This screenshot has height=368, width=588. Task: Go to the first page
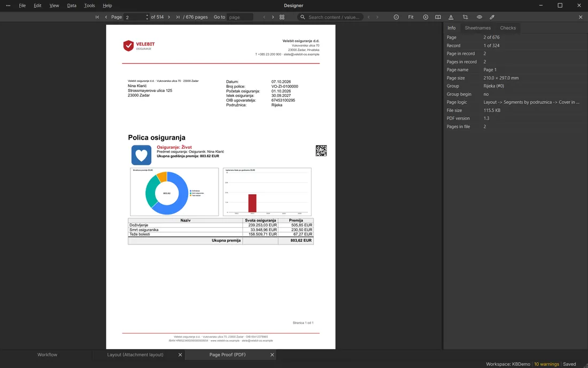point(97,17)
